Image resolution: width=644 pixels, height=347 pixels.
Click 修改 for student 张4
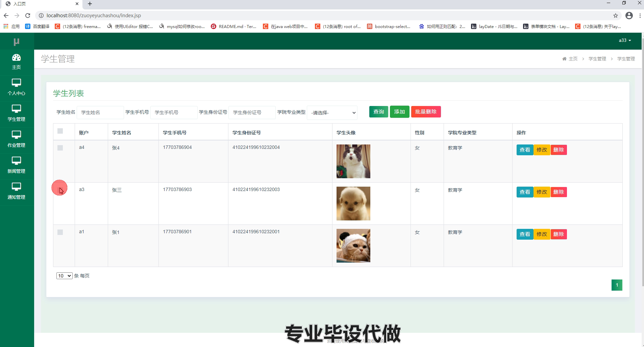coord(542,150)
